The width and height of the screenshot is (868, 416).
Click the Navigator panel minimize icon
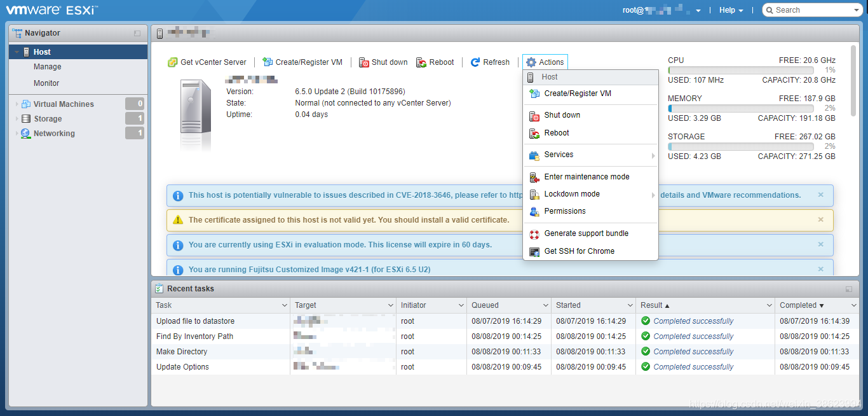click(x=137, y=33)
